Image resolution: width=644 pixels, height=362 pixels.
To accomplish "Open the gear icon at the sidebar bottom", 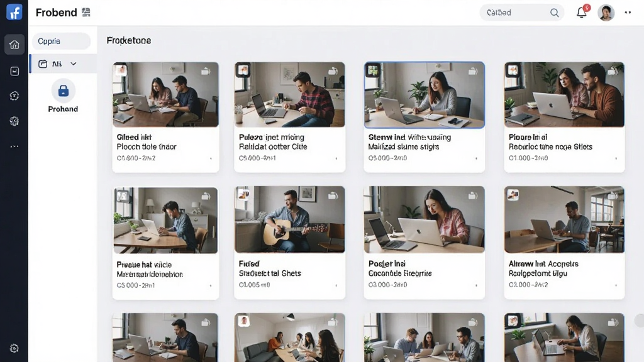I will [x=14, y=348].
